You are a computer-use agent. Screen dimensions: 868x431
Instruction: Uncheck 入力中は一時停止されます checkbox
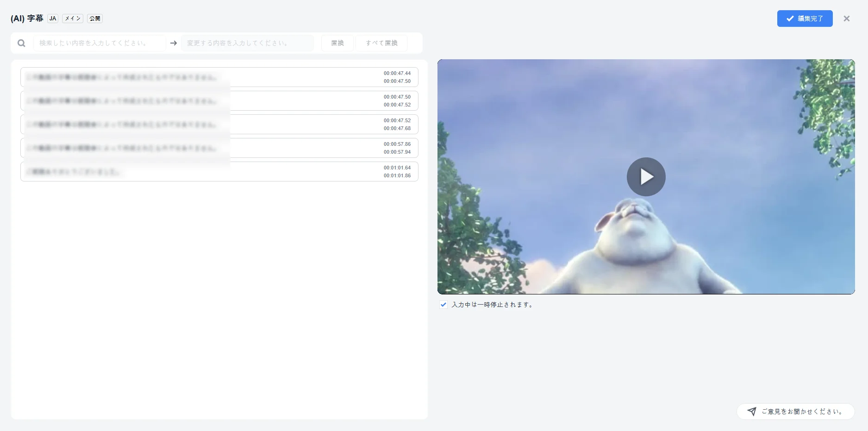click(x=443, y=305)
